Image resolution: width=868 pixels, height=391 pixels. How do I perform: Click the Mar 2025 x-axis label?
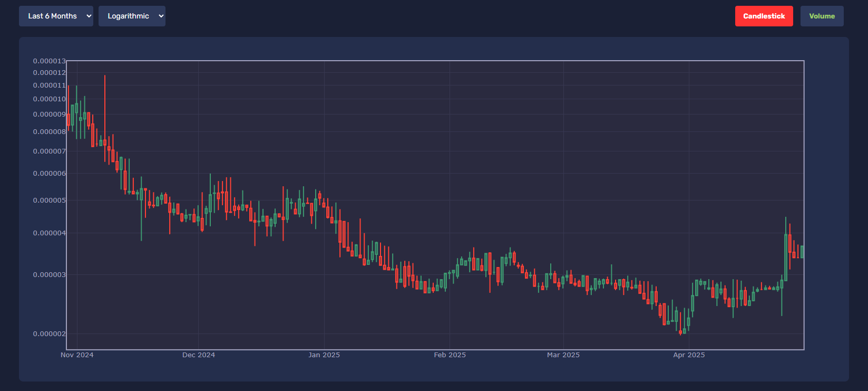563,355
